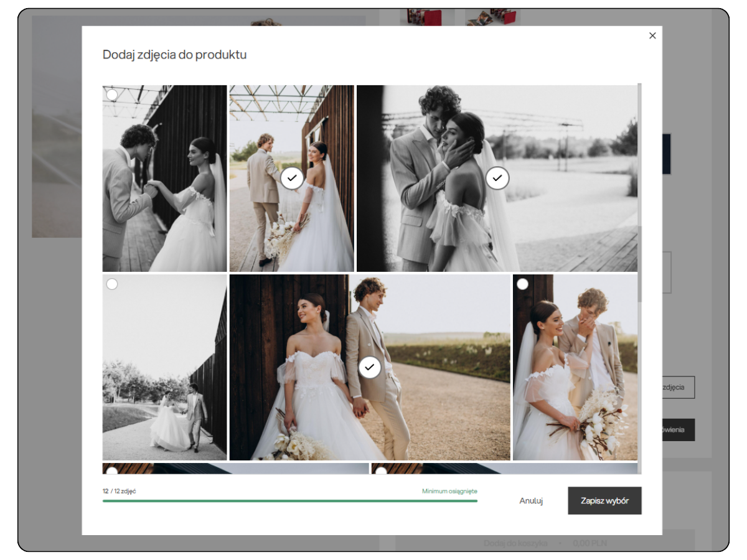Select the black-and-white distant walking couple photo
Viewport: 747px width, 560px height.
[112, 284]
